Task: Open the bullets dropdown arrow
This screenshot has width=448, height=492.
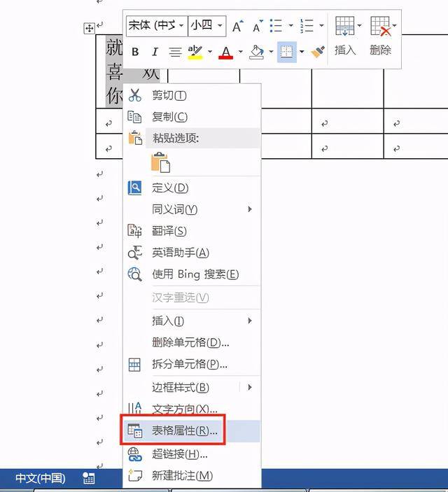Action: 290,25
